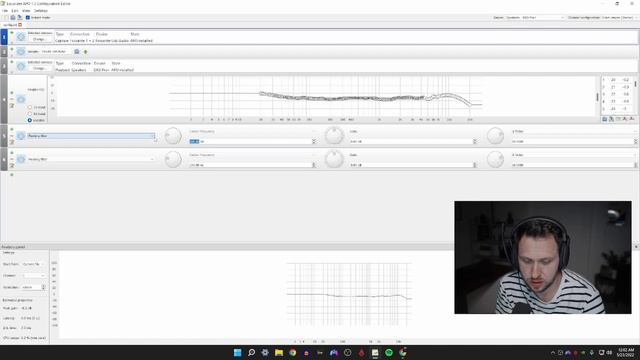The width and height of the screenshot is (640, 360).
Task: Click first filter Q factor knob
Action: 495,136
